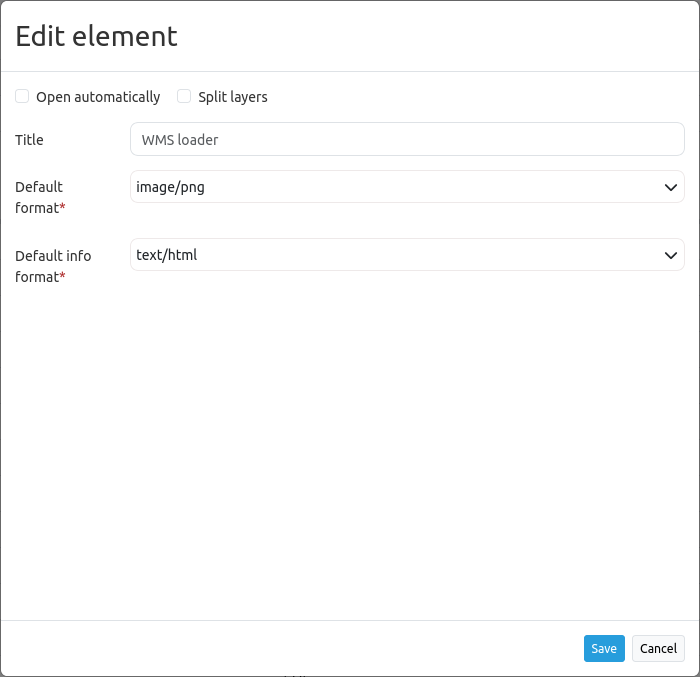
Task: Select the "text/html" value text
Action: click(x=167, y=255)
